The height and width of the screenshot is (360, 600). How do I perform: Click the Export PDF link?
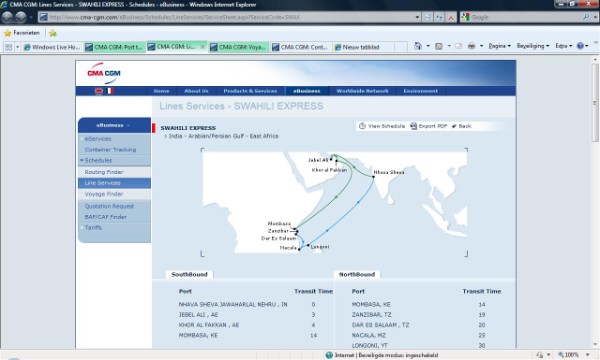point(433,126)
